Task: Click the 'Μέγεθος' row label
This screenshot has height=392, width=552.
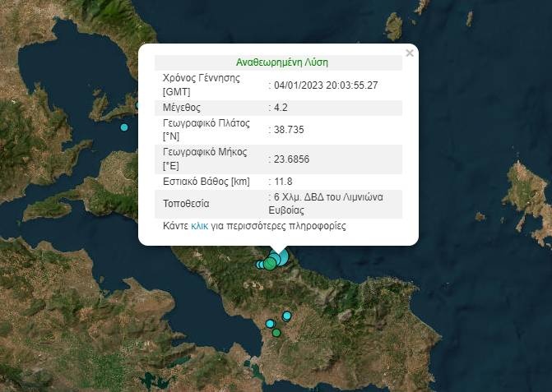Action: click(182, 108)
